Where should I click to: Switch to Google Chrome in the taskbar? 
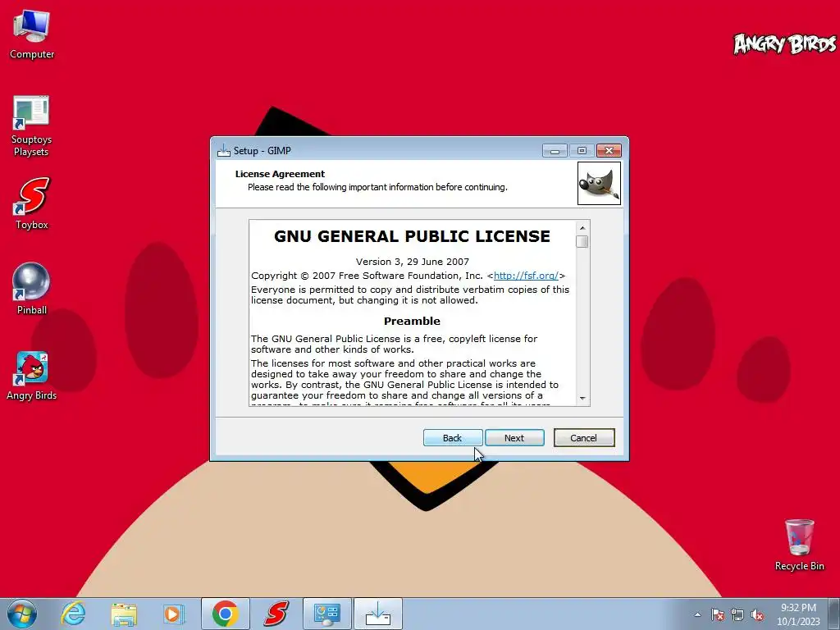click(225, 614)
